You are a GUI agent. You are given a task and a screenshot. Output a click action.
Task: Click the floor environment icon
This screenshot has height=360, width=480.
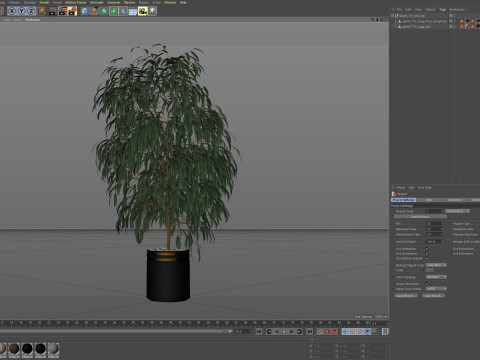coord(133,11)
